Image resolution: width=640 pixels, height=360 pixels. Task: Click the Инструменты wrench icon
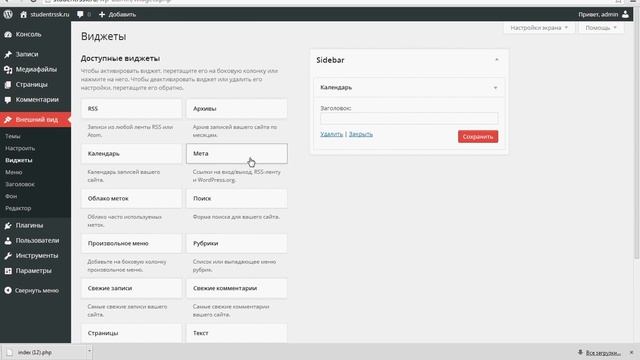pos(8,256)
